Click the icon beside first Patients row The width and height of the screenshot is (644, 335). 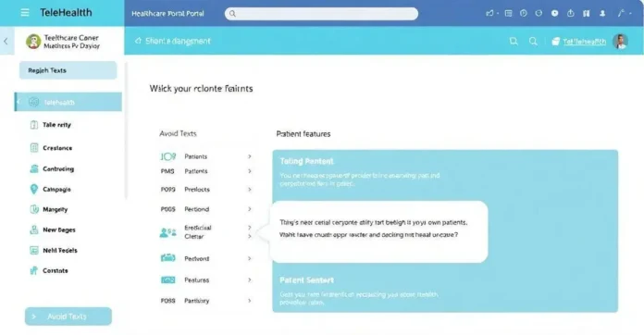click(167, 156)
